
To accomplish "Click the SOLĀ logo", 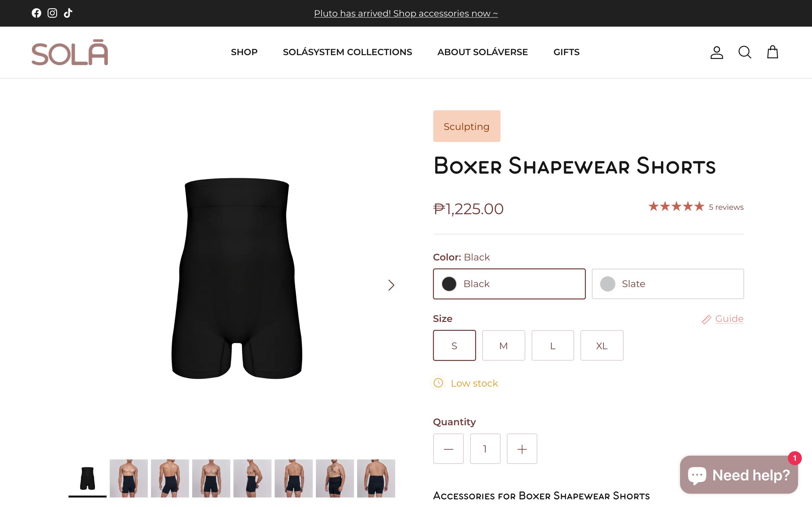I will (70, 52).
